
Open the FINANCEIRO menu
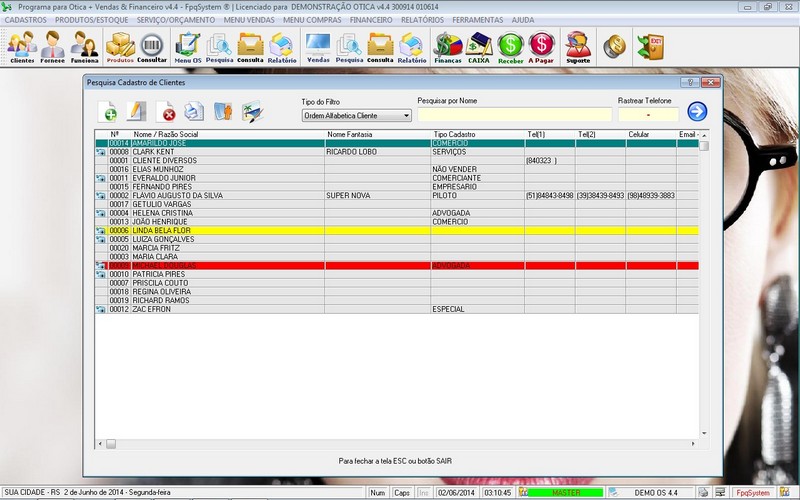[x=371, y=20]
